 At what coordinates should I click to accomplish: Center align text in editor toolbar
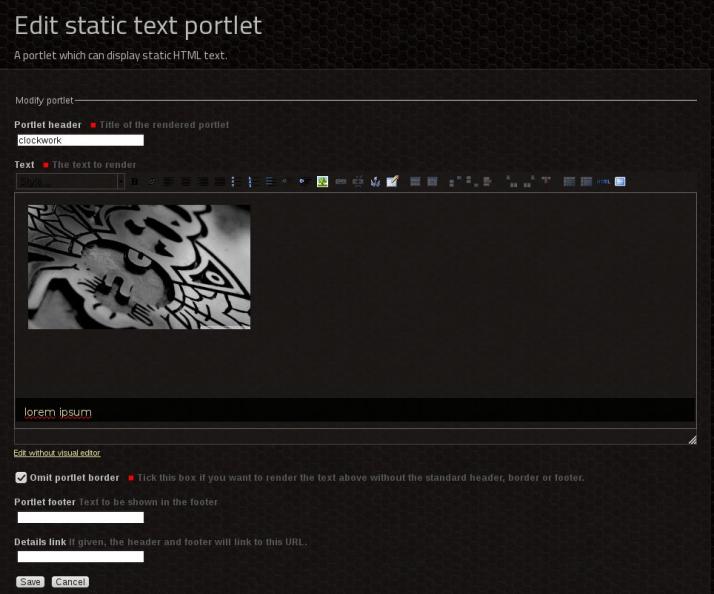[186, 182]
